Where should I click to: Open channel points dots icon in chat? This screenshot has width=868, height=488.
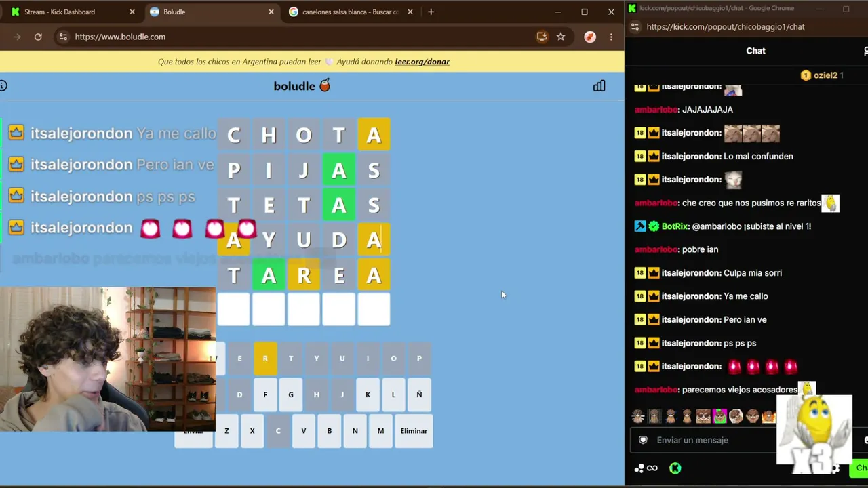pos(639,468)
